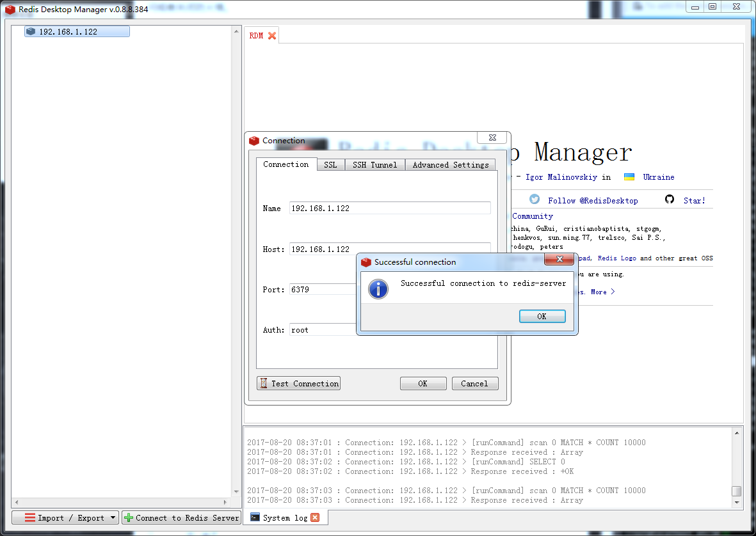Image resolution: width=756 pixels, height=536 pixels.
Task: Open the Import / Export dropdown
Action: [65, 517]
